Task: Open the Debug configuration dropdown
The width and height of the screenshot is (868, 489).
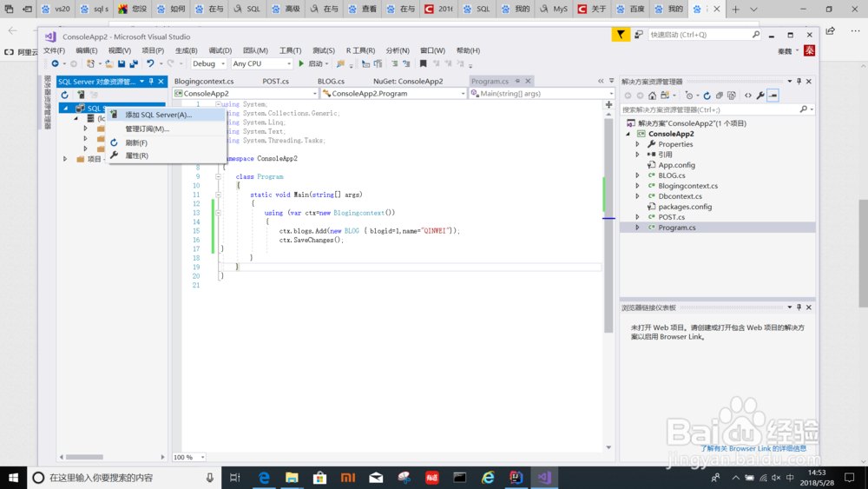Action: click(208, 63)
